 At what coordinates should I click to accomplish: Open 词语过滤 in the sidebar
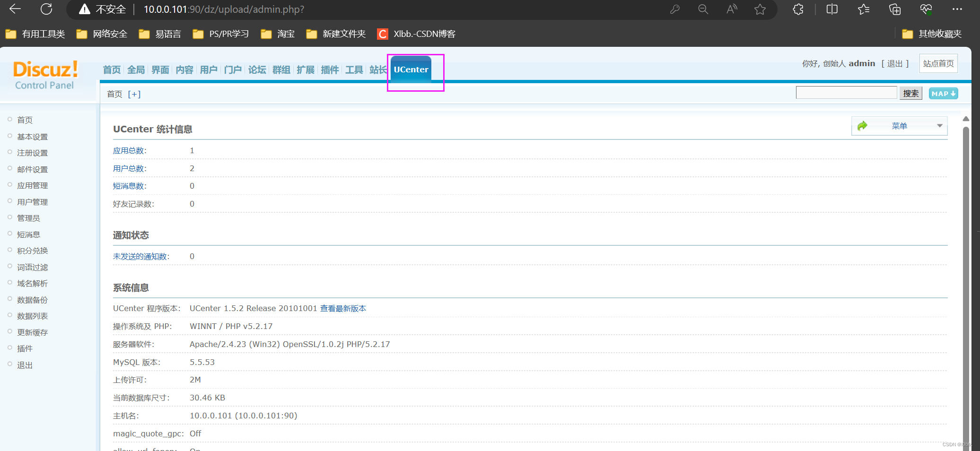coord(33,267)
